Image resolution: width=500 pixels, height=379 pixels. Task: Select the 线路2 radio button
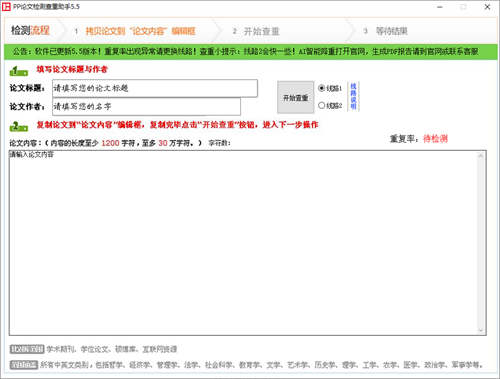[x=321, y=105]
